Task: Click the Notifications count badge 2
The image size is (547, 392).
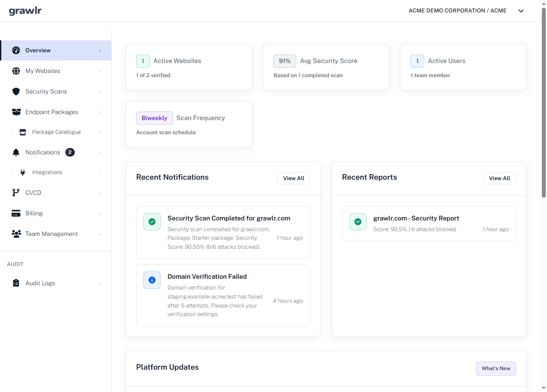Action: point(70,152)
